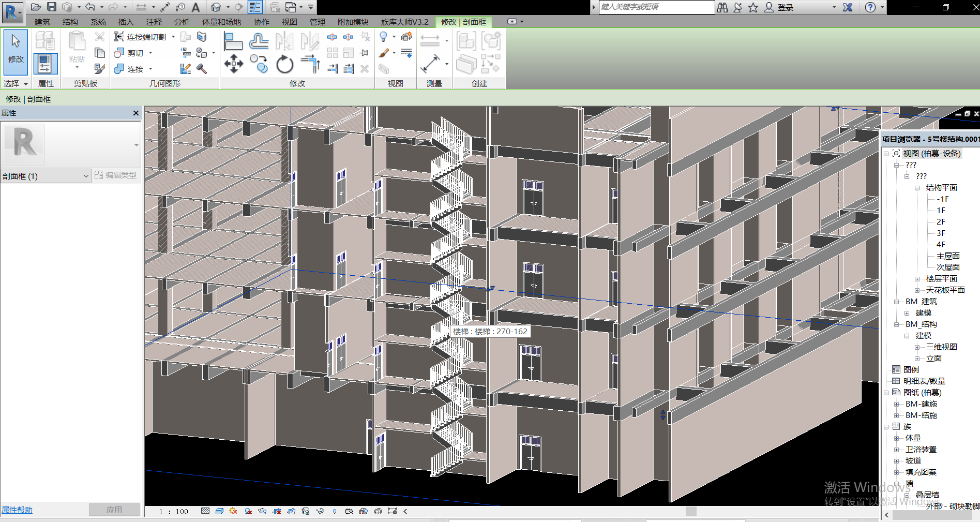The height and width of the screenshot is (522, 980).
Task: Expand the 楼层平面 tree node
Action: click(917, 279)
